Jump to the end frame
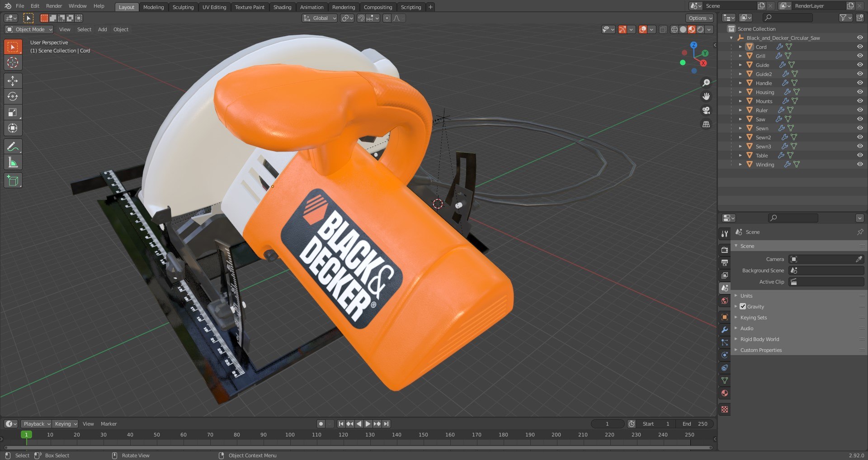This screenshot has width=868, height=460. (x=386, y=424)
